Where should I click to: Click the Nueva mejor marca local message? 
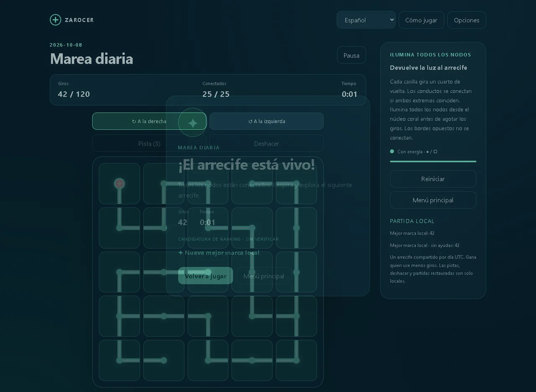(x=219, y=253)
